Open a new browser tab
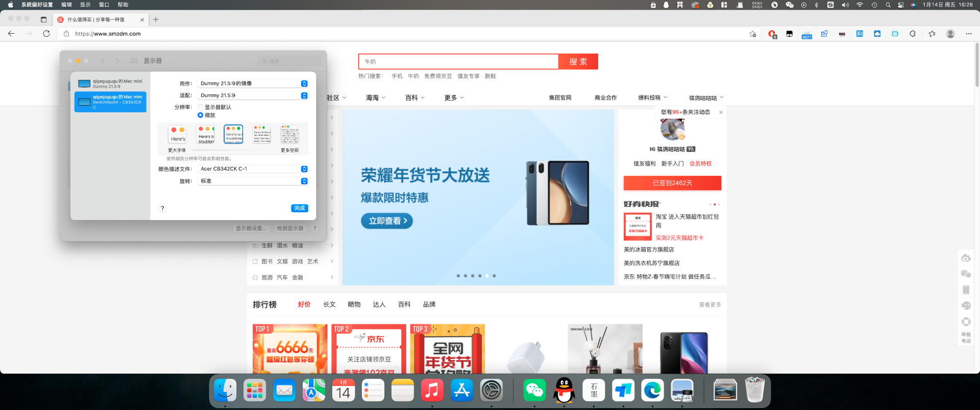980x410 pixels. (156, 20)
